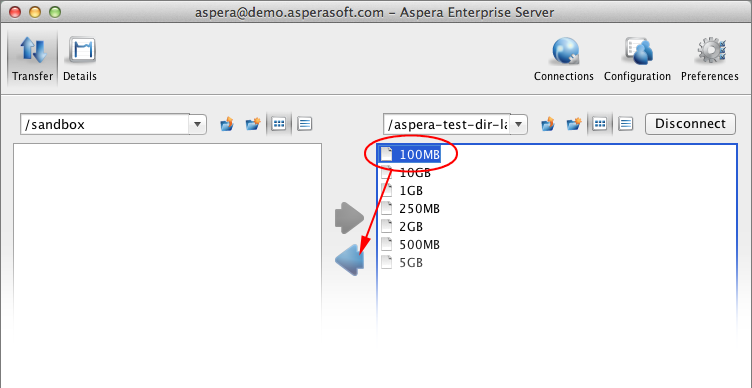Viewport: 752px width, 388px height.
Task: Click the 500MB file's document icon
Action: 387,245
